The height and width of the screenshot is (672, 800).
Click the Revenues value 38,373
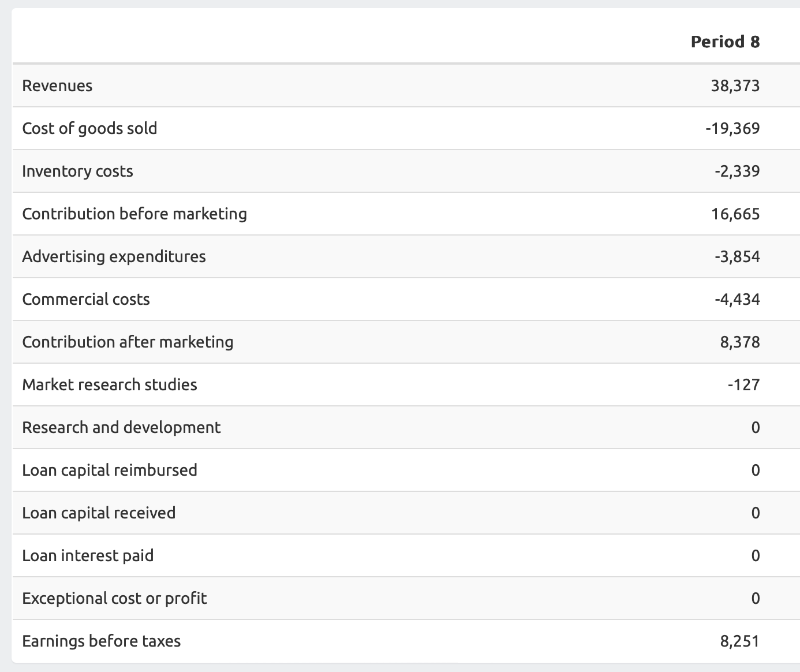point(735,85)
